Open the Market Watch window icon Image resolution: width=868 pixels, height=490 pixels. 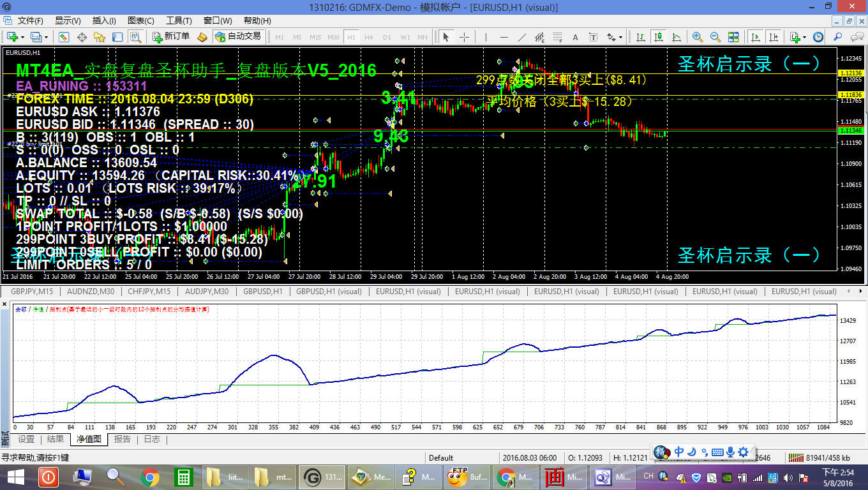coord(64,37)
